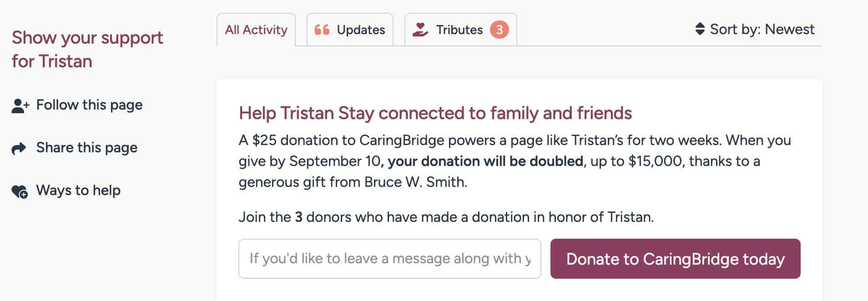Click the up-down sort arrows icon
868x301 pixels.
pos(700,29)
